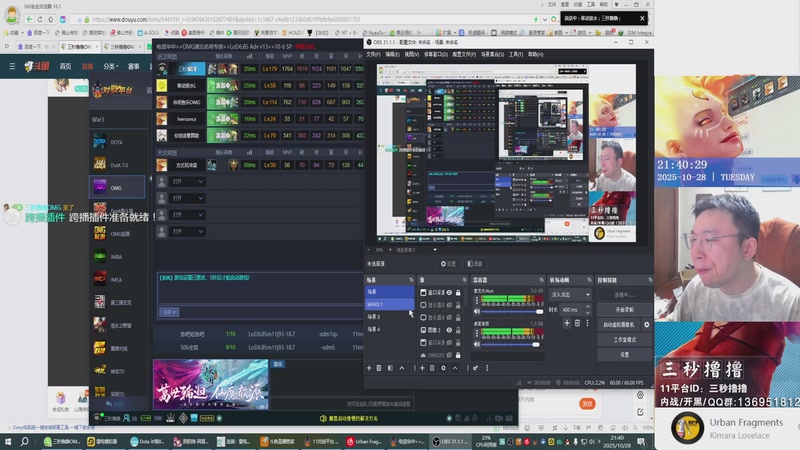Show the third source row
This screenshot has height=450, width=800.
point(449,317)
